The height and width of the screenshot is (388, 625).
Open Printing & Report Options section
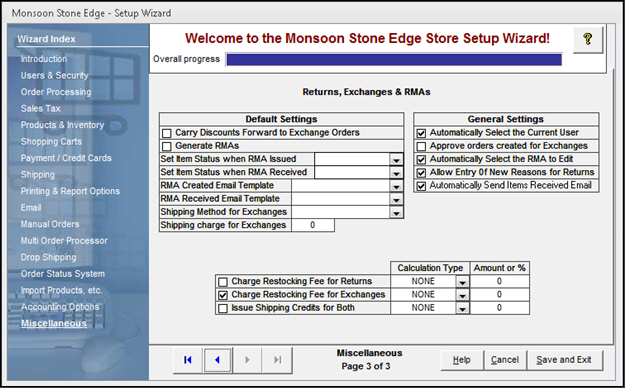click(x=70, y=191)
